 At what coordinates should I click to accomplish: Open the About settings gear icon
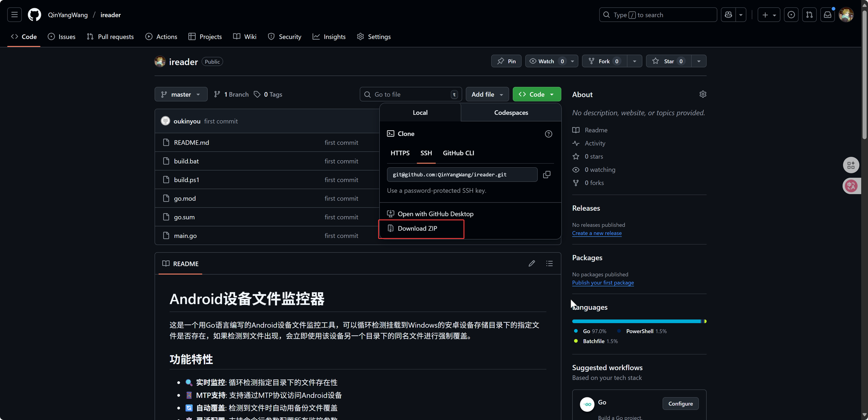coord(703,94)
